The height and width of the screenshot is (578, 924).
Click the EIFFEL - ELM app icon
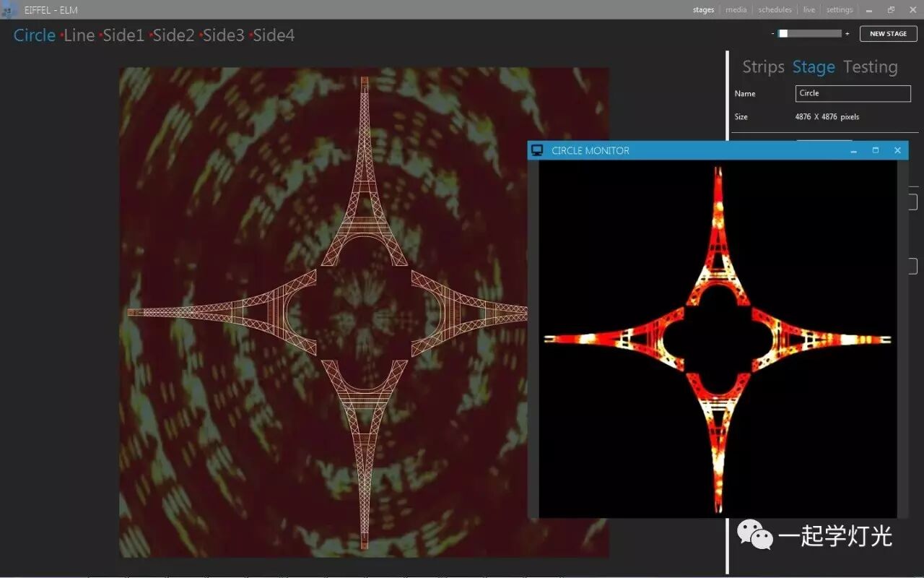point(9,10)
